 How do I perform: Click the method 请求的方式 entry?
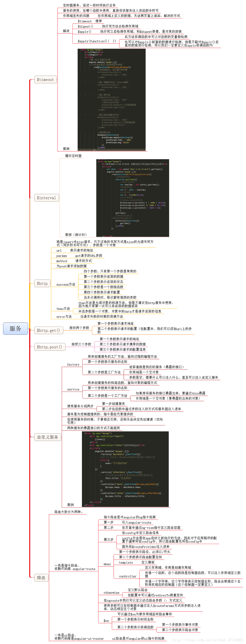pyautogui.click(x=74, y=261)
